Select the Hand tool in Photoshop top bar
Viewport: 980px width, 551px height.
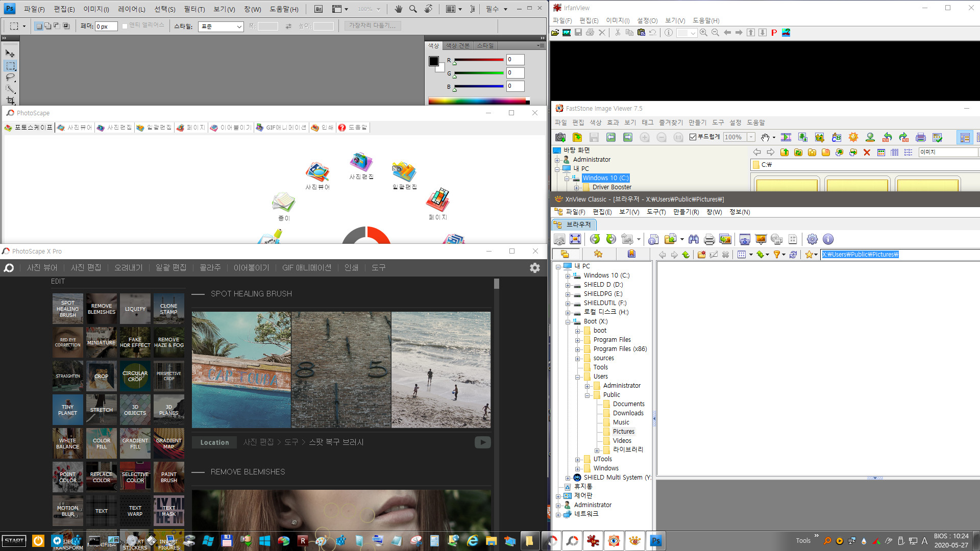pyautogui.click(x=398, y=9)
